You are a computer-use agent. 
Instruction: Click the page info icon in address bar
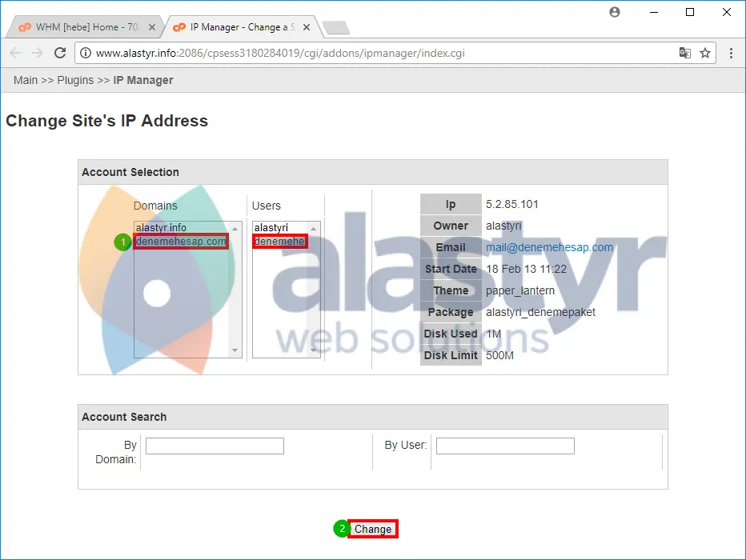(x=86, y=53)
